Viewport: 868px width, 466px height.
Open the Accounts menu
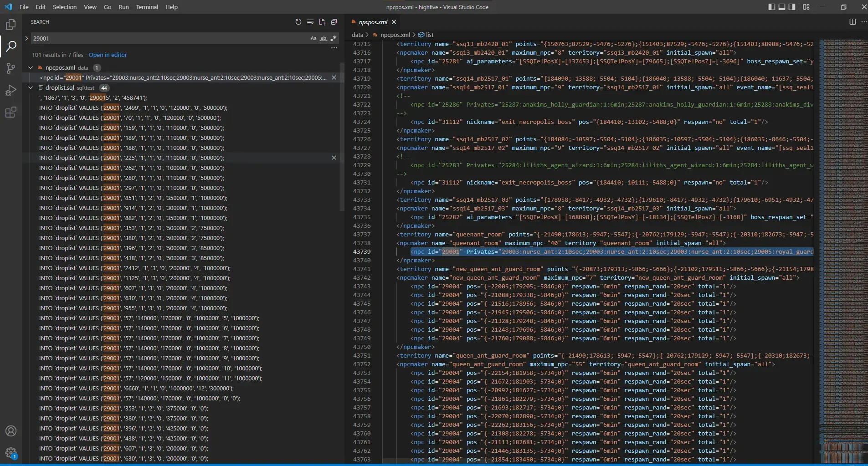click(11, 431)
